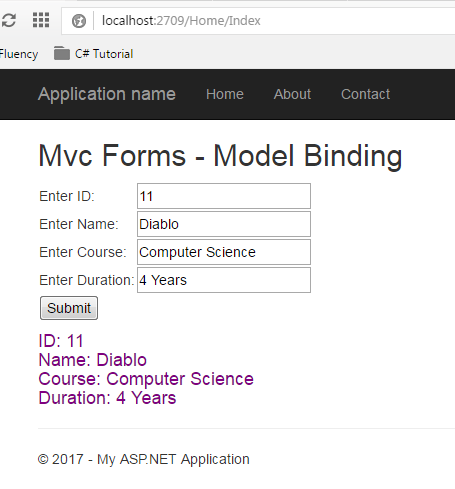This screenshot has height=489, width=455.
Task: Click the 'Duration: 4 Years' result text
Action: coord(107,398)
